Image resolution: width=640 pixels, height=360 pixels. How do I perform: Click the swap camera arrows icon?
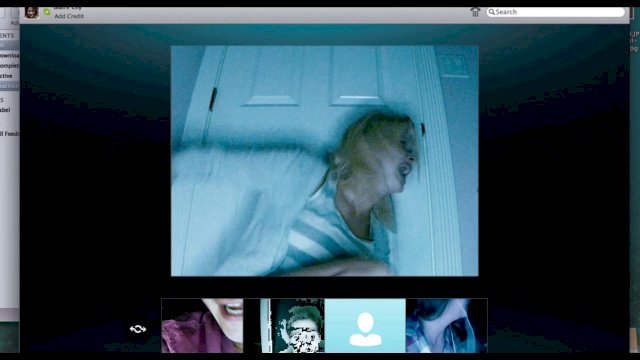[x=138, y=329]
